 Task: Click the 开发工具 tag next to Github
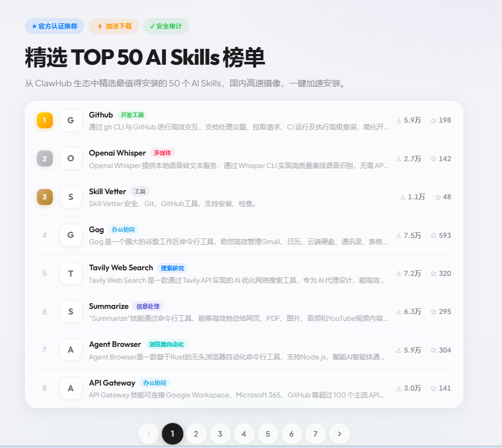[133, 115]
